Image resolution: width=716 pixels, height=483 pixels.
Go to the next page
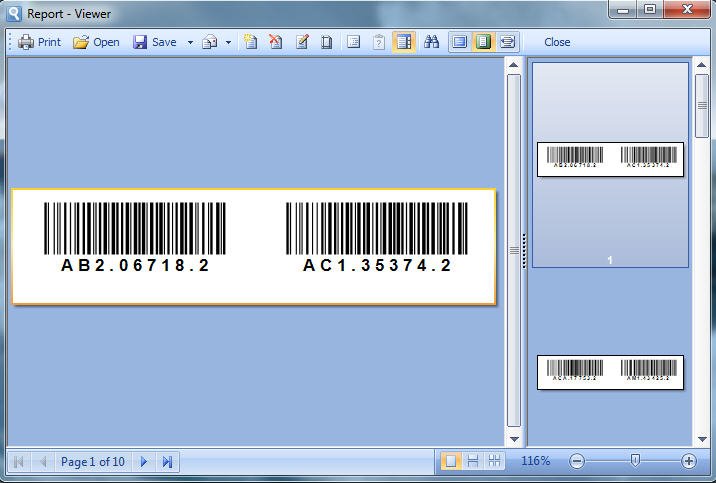click(143, 462)
